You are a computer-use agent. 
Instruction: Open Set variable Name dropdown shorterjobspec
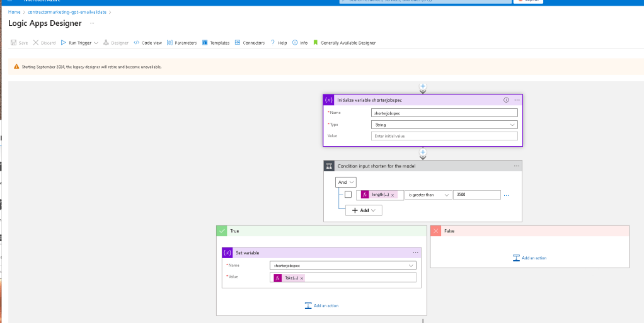click(343, 266)
